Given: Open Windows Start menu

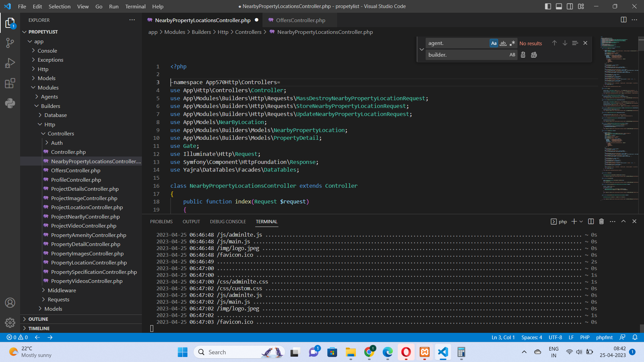Looking at the screenshot, I should pyautogui.click(x=182, y=352).
